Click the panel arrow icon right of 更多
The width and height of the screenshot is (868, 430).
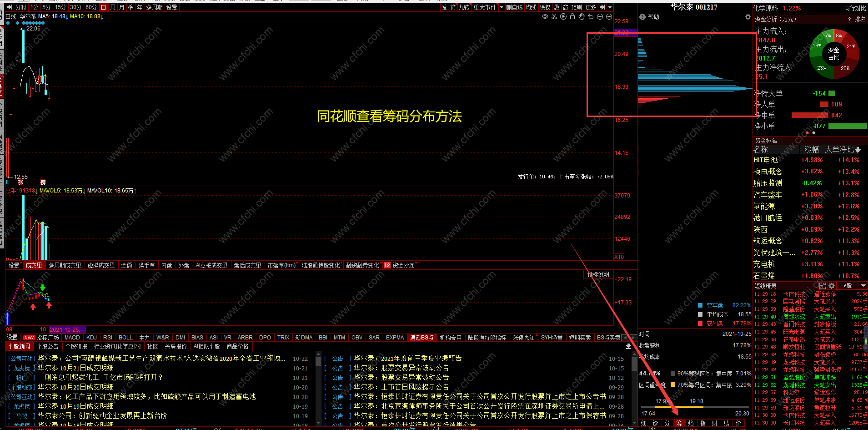pos(602,7)
